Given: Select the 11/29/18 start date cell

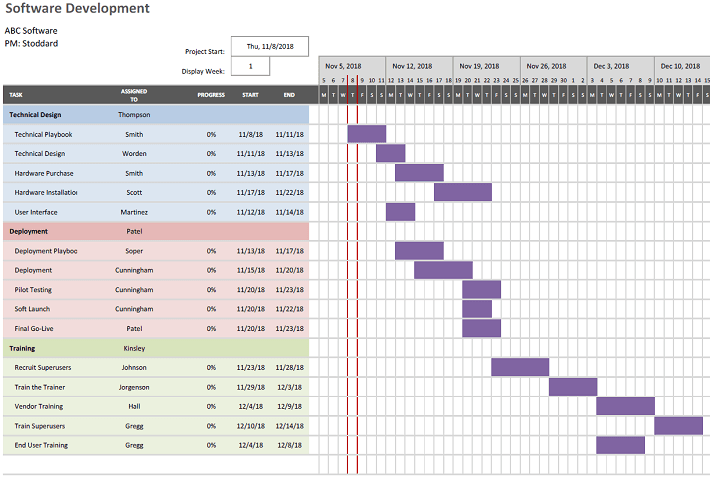Looking at the screenshot, I should click(x=250, y=387).
